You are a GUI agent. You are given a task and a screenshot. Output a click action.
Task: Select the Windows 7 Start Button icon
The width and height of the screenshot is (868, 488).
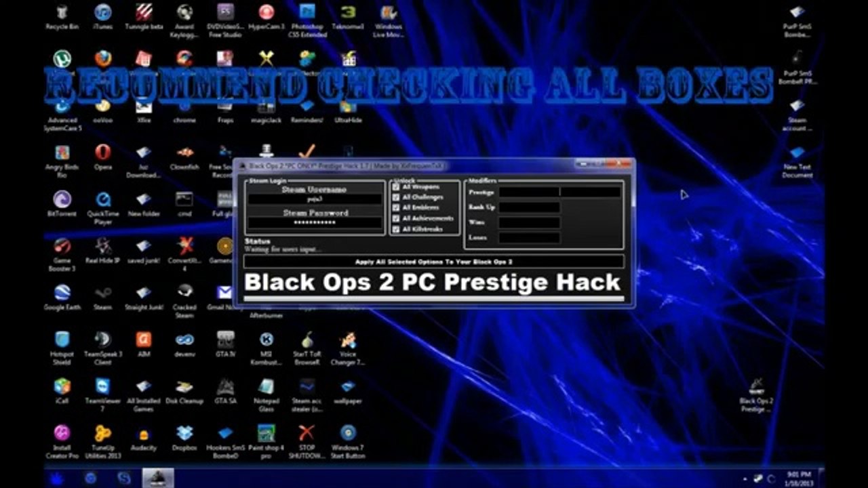[x=348, y=441]
